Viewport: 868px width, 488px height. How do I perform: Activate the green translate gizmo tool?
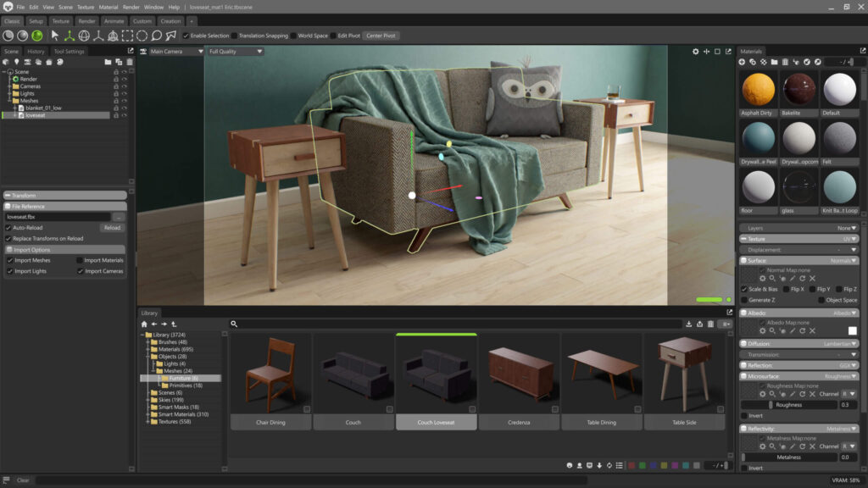[69, 36]
